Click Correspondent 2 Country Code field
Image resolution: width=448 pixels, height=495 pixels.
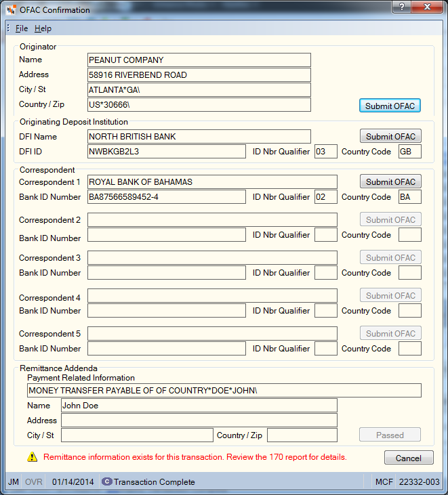pos(410,234)
